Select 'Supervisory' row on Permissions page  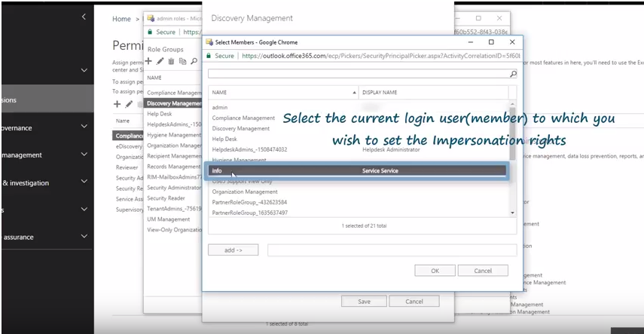point(128,210)
